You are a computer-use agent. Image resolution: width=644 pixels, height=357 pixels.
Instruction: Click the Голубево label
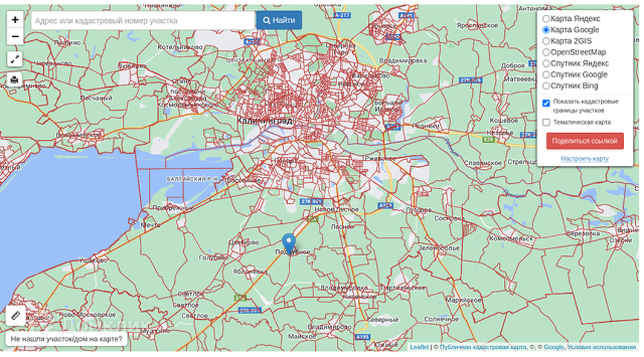click(214, 257)
